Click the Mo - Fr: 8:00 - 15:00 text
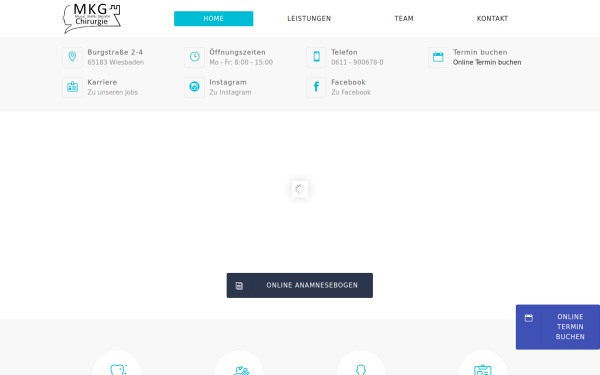Screen dimensions: 600x375 (241, 62)
